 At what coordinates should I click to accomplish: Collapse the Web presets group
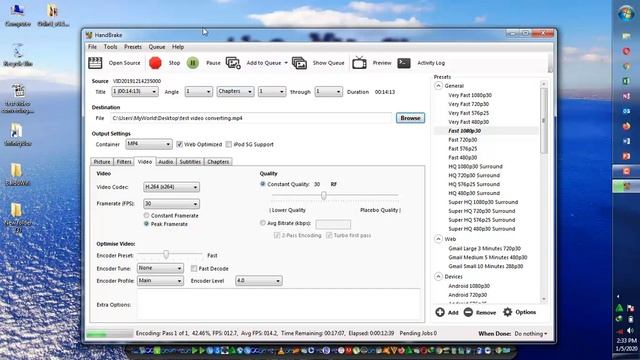point(438,239)
